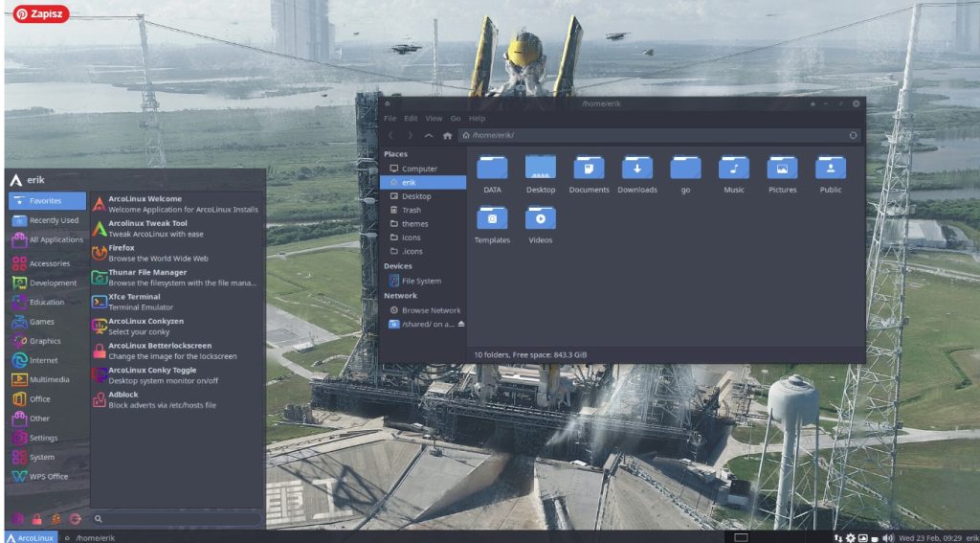Select File System under Devices

[x=421, y=281]
